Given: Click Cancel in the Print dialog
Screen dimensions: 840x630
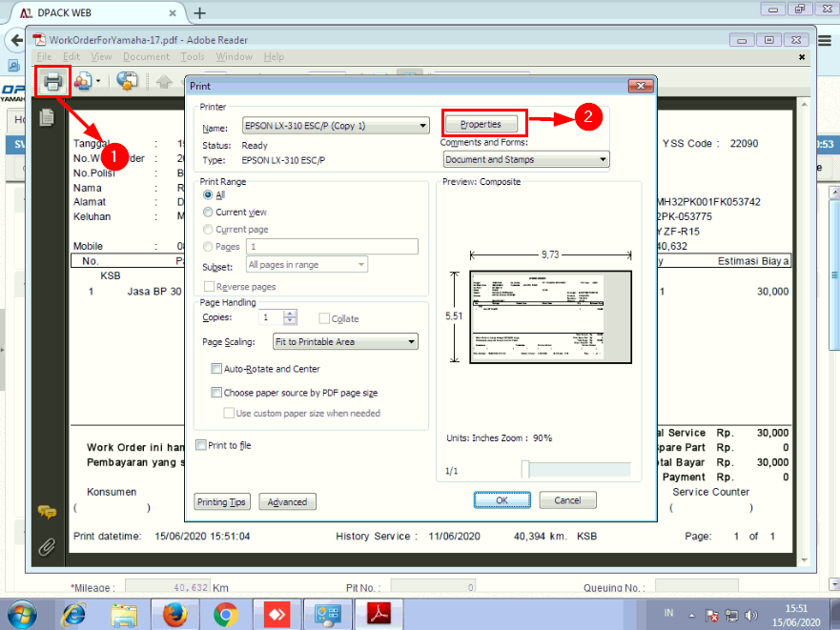Looking at the screenshot, I should coord(567,499).
